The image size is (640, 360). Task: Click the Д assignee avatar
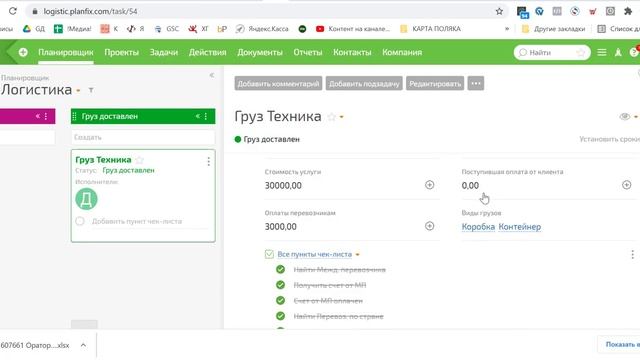(87, 199)
